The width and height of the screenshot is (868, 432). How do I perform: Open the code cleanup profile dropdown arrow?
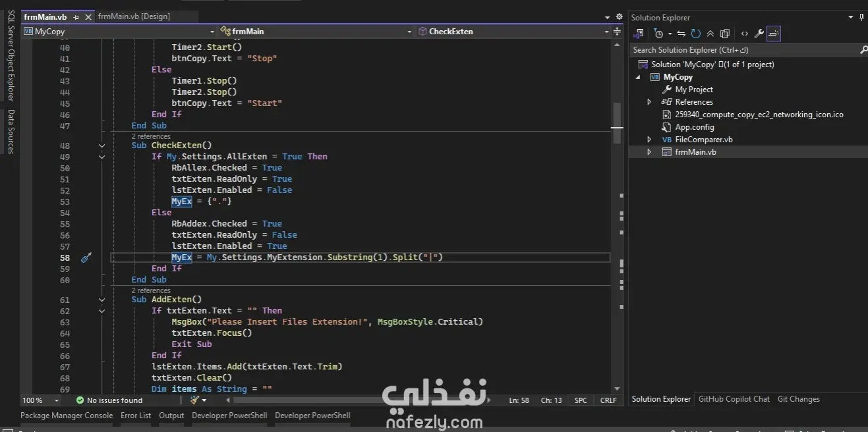(x=204, y=400)
